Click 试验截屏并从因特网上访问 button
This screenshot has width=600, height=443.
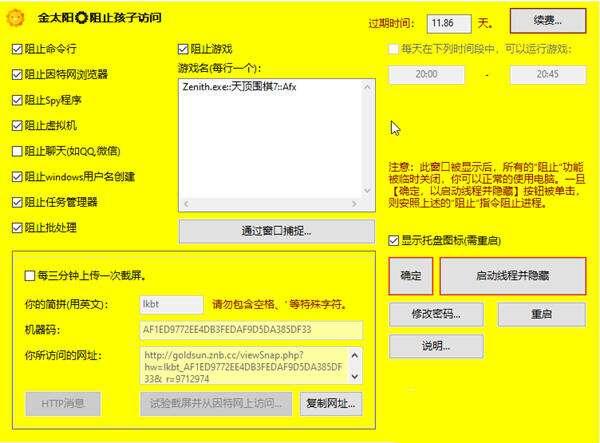pyautogui.click(x=216, y=404)
